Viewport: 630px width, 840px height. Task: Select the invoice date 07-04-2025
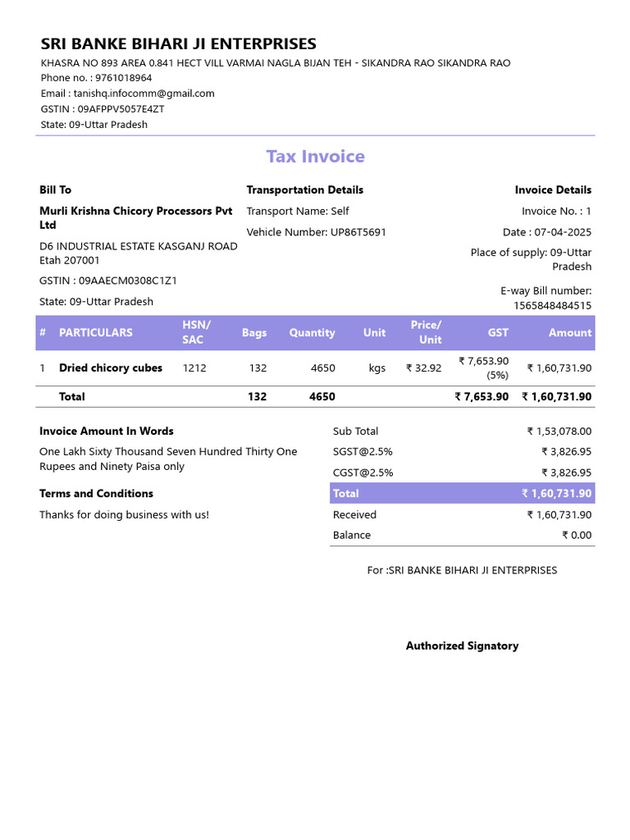[563, 232]
